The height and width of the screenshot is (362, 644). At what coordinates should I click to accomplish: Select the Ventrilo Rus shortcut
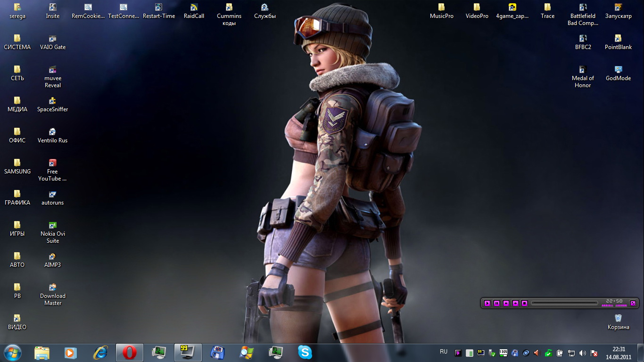53,136
